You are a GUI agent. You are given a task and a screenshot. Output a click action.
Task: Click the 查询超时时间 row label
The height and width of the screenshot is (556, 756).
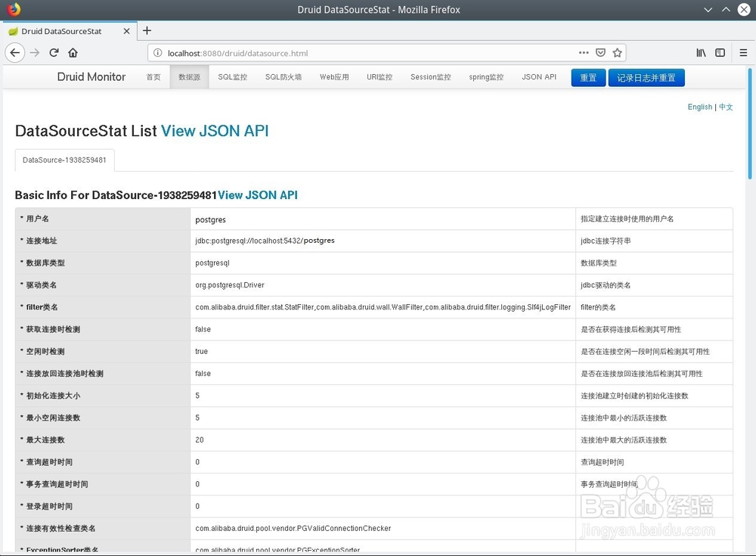tap(49, 462)
